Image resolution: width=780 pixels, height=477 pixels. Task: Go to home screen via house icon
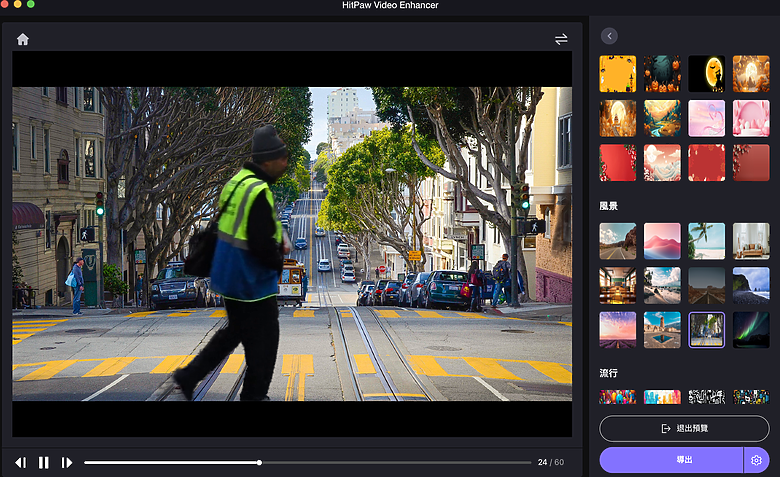(23, 39)
